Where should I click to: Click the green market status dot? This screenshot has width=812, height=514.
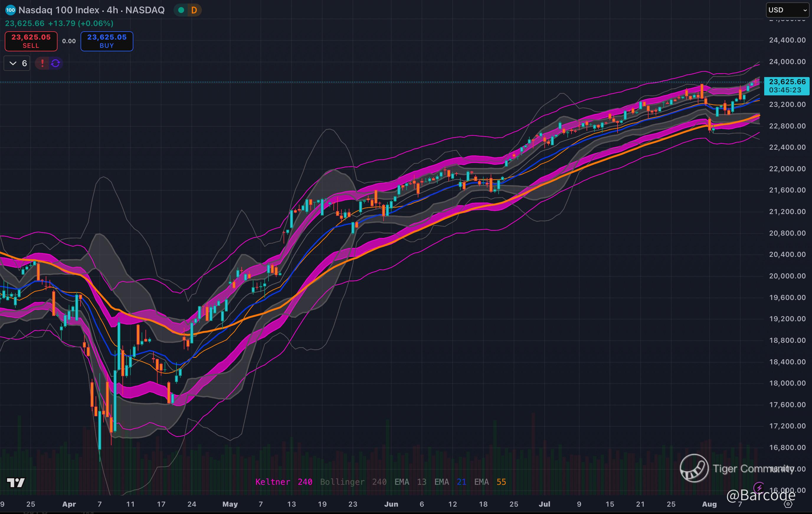(x=181, y=10)
